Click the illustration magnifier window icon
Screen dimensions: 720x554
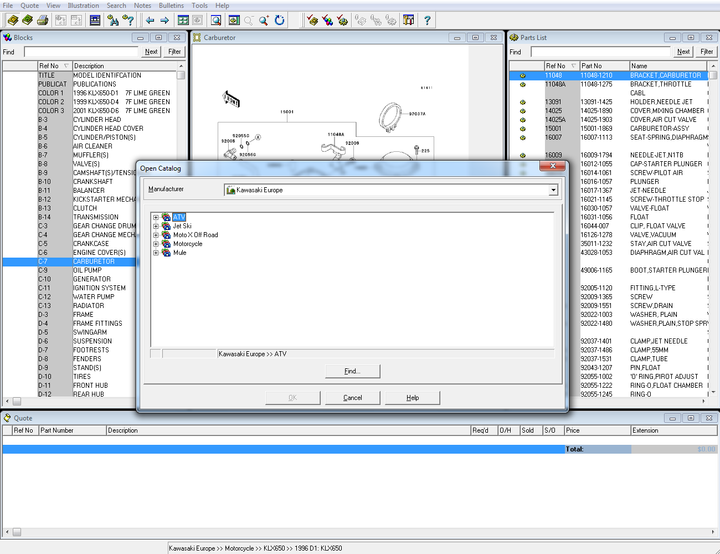215,20
